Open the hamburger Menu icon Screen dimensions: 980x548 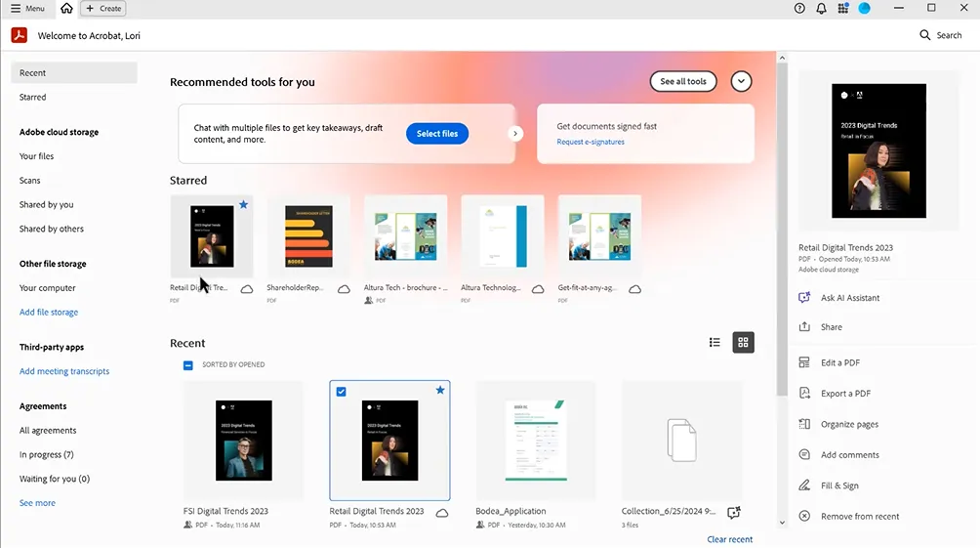point(16,8)
